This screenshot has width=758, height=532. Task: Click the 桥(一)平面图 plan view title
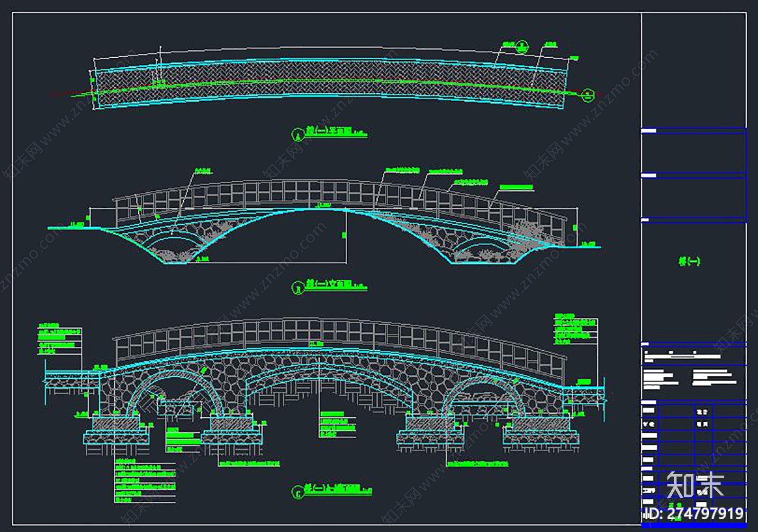[x=329, y=131]
